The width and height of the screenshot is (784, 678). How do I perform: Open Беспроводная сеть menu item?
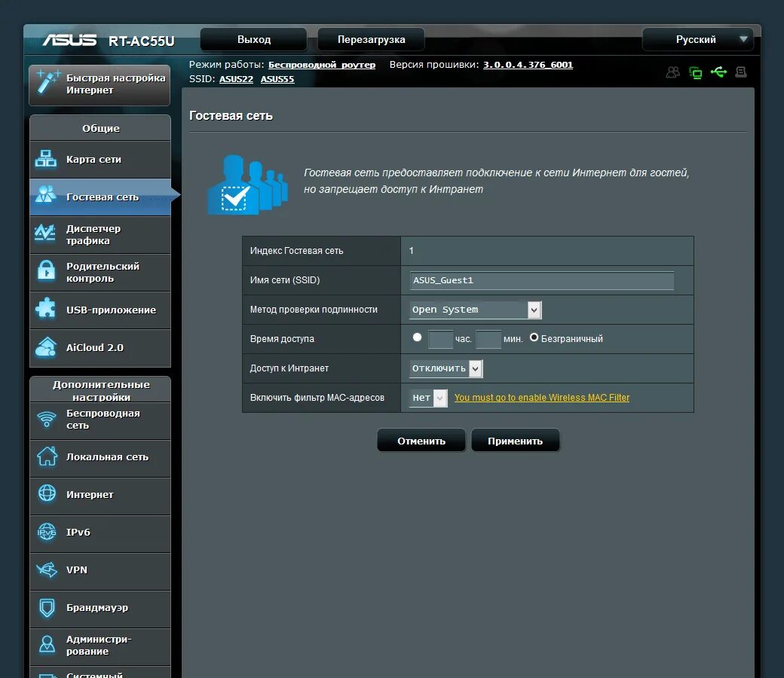click(x=100, y=420)
